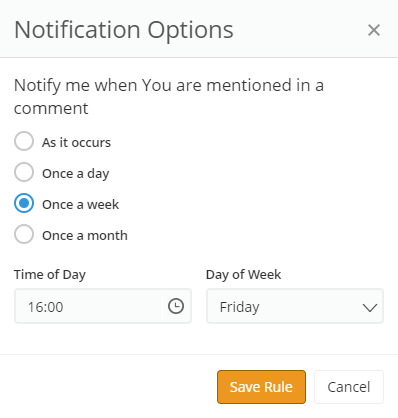Click the Day of Week field label

click(244, 275)
